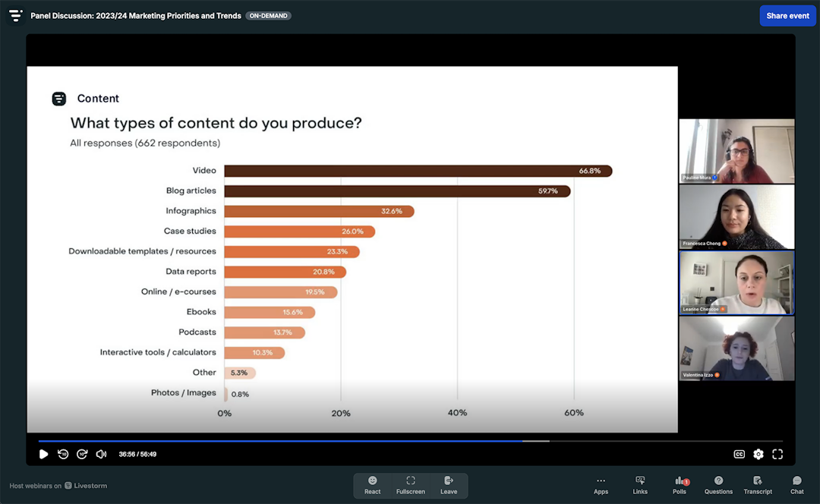Viewport: 820px width, 504px height.
Task: Click the 'Ebooks' chart label
Action: (201, 312)
